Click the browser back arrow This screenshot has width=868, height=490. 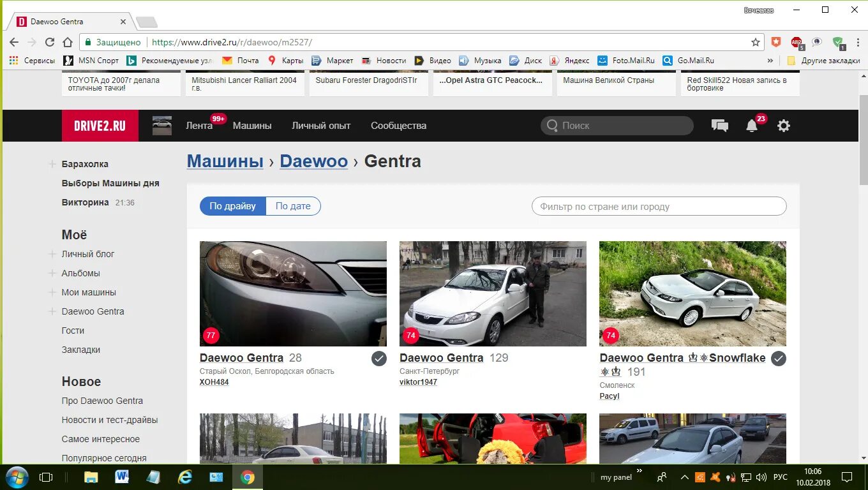click(14, 42)
